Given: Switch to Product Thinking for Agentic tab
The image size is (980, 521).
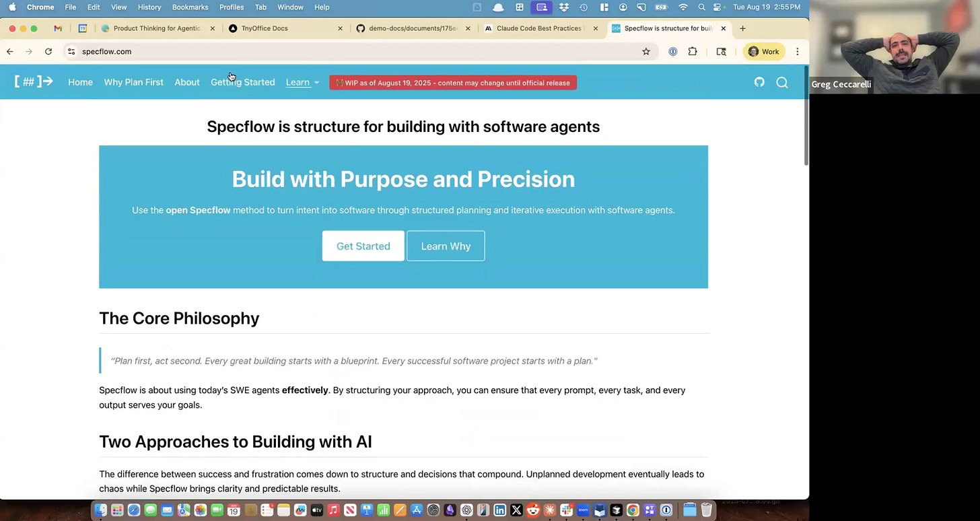Looking at the screenshot, I should 158,28.
